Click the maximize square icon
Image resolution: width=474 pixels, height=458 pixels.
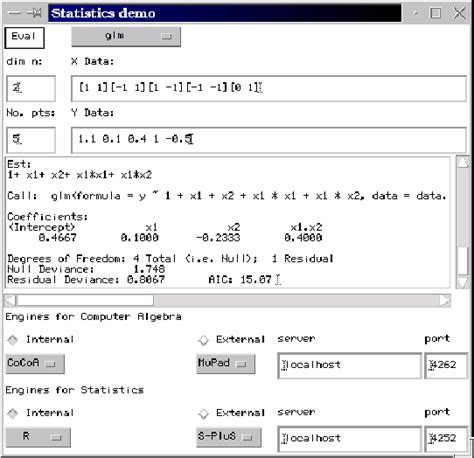[x=435, y=13]
